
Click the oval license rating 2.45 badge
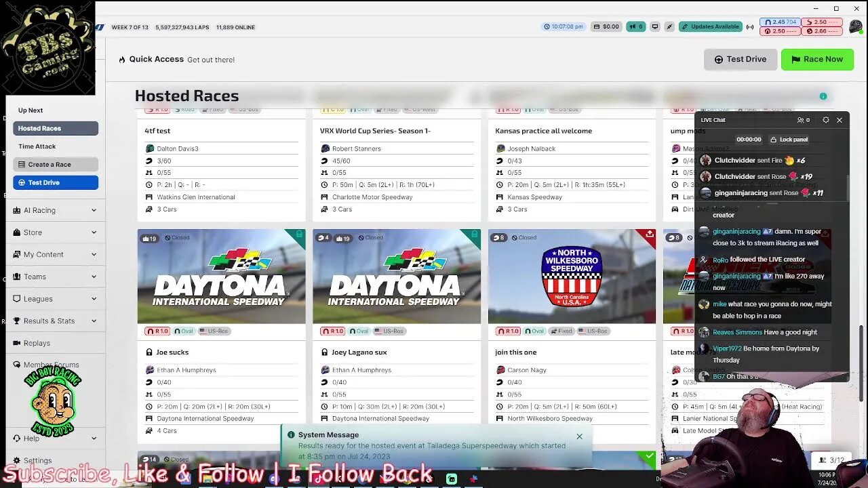pos(780,22)
